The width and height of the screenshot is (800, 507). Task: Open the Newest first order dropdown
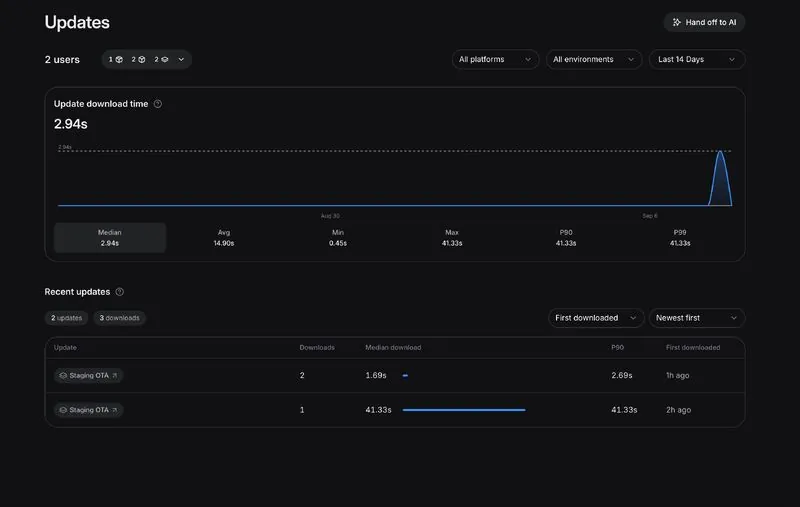pyautogui.click(x=697, y=318)
